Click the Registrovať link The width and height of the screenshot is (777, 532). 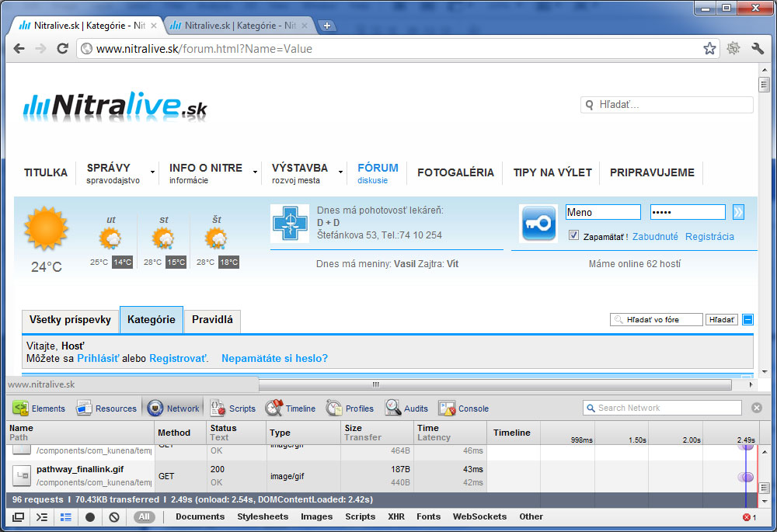tap(178, 358)
